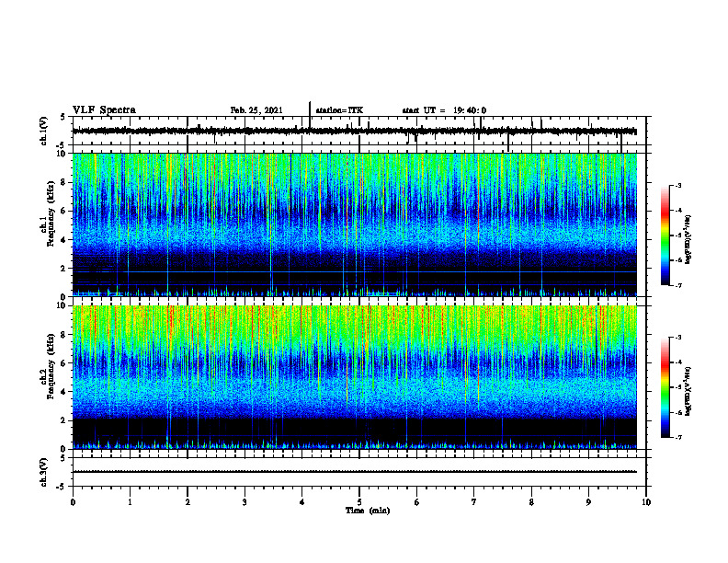
Task: Click time axis tick label "5"
Action: 359,502
